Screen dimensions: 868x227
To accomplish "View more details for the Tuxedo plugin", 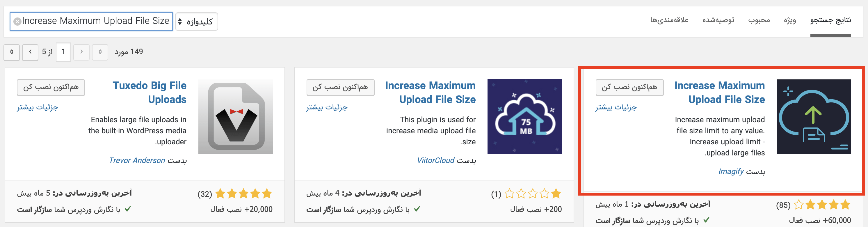I will (38, 107).
